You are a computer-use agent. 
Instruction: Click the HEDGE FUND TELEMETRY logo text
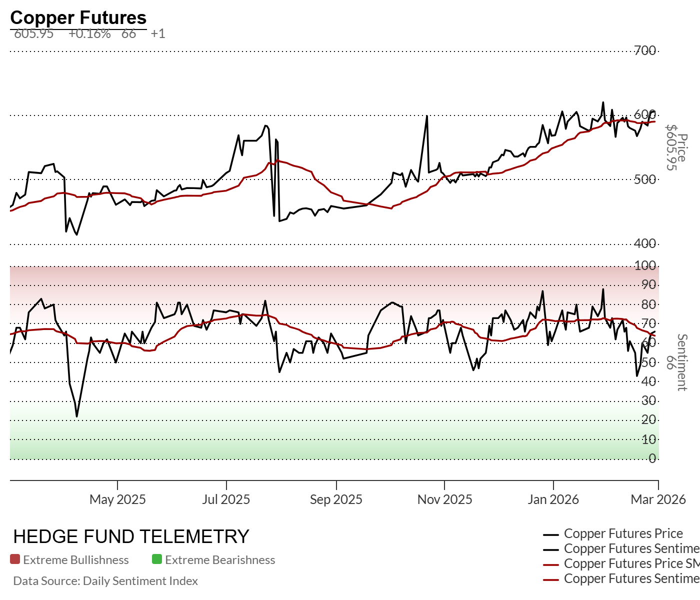[x=131, y=536]
